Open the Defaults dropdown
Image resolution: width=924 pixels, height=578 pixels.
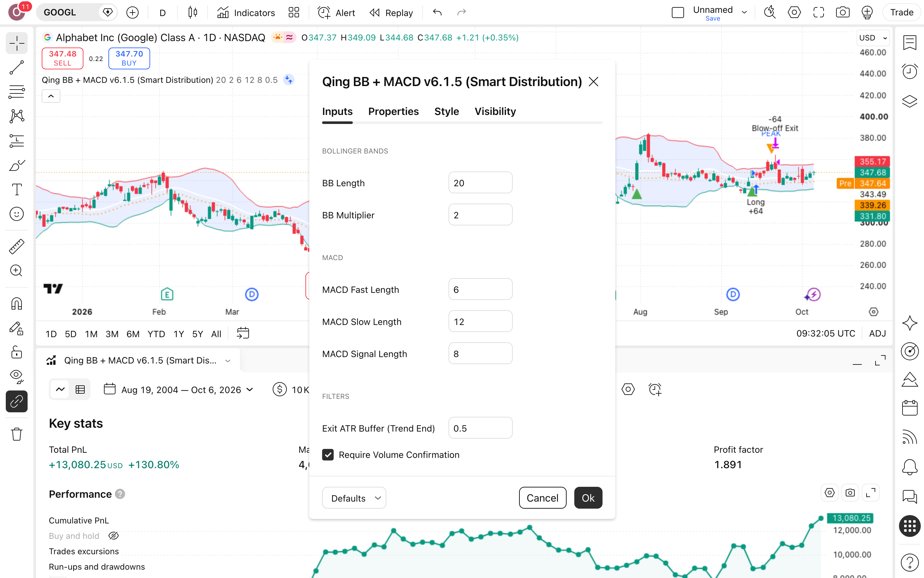pos(354,498)
